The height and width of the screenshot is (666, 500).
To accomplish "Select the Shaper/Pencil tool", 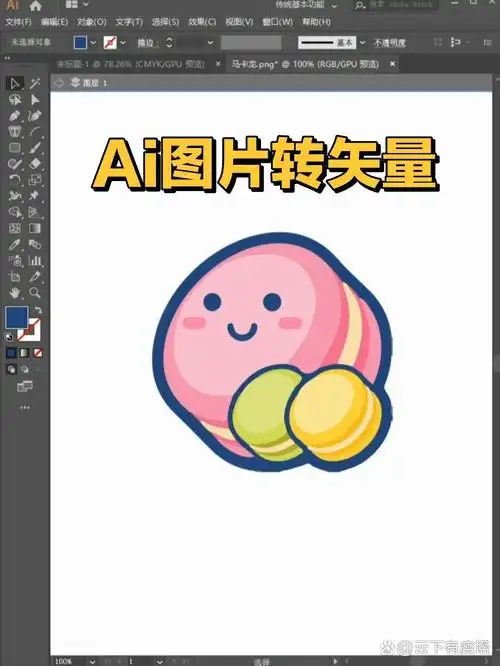I will pos(15,164).
